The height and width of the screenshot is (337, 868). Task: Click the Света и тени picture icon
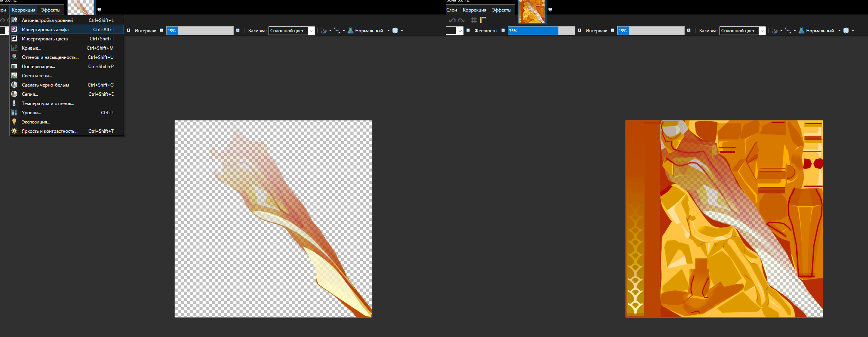tap(14, 75)
